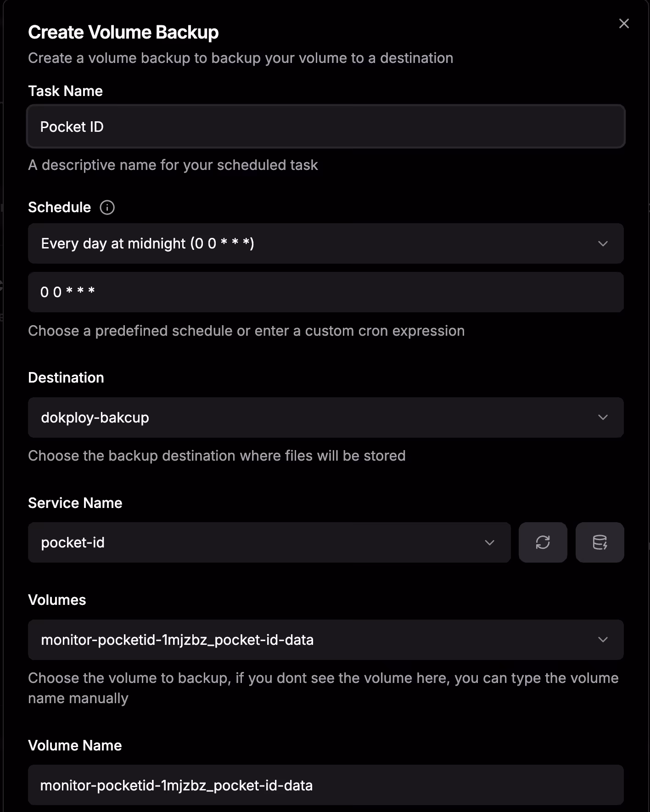Click the chevron in the Service Name dropdown
The width and height of the screenshot is (650, 812).
tap(489, 542)
